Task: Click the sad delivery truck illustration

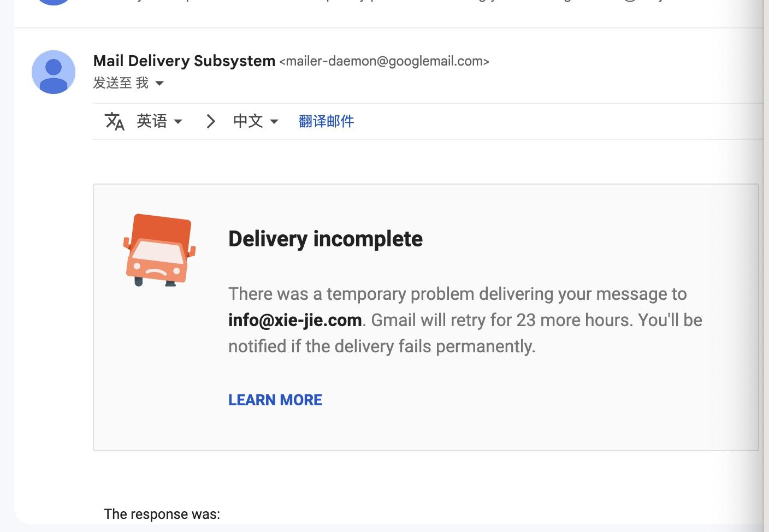Action: point(159,250)
